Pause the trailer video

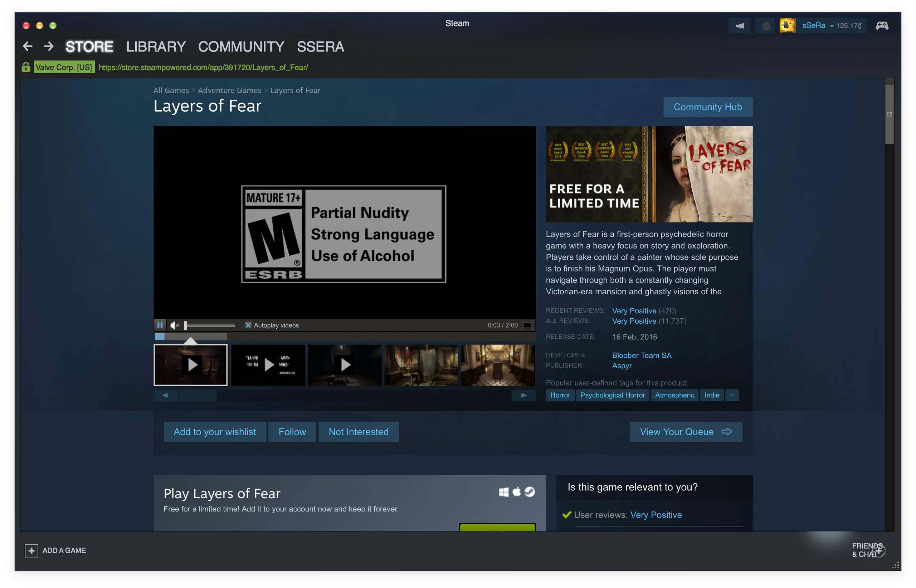(x=160, y=325)
